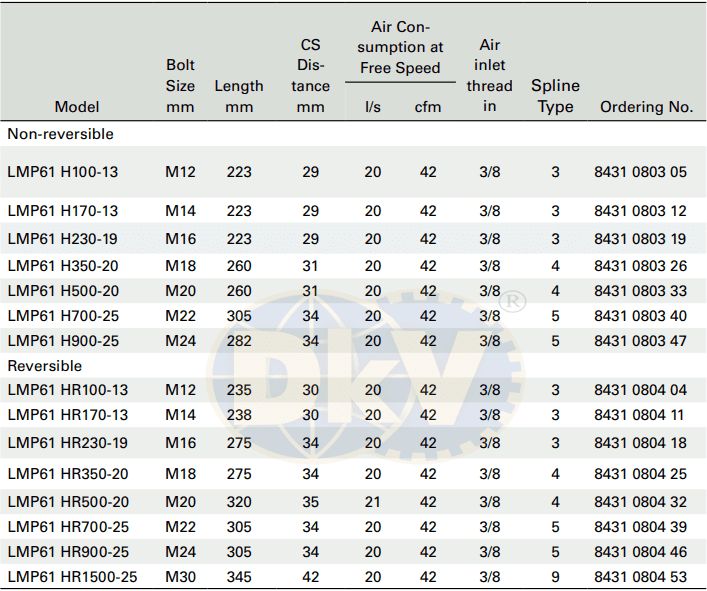Click the Bolt Size mm column header
The width and height of the screenshot is (707, 591).
coord(180,86)
